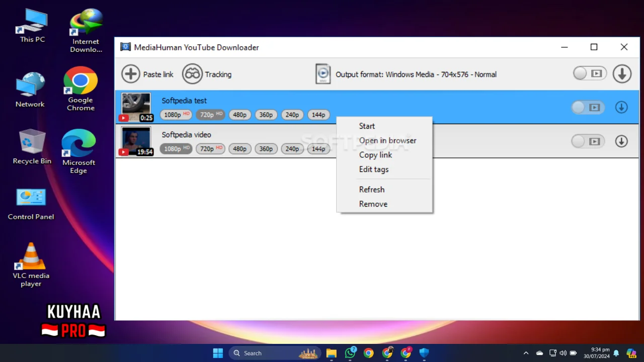Open the Windows Start menu
The width and height of the screenshot is (644, 362).
[218, 353]
